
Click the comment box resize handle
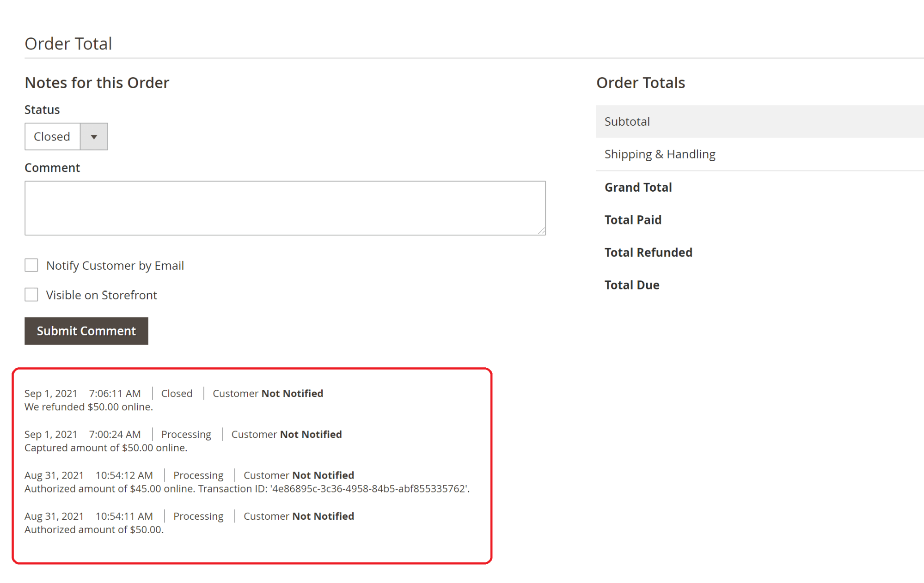pos(541,231)
